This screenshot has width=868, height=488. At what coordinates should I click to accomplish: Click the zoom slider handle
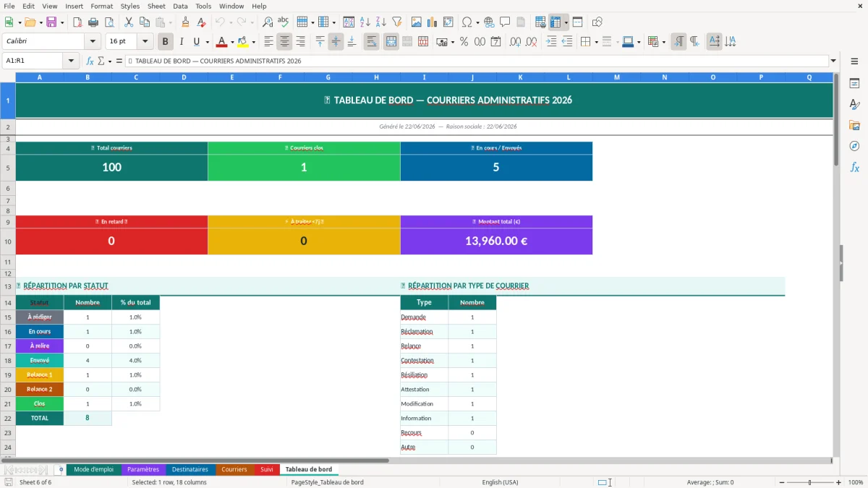pyautogui.click(x=809, y=482)
